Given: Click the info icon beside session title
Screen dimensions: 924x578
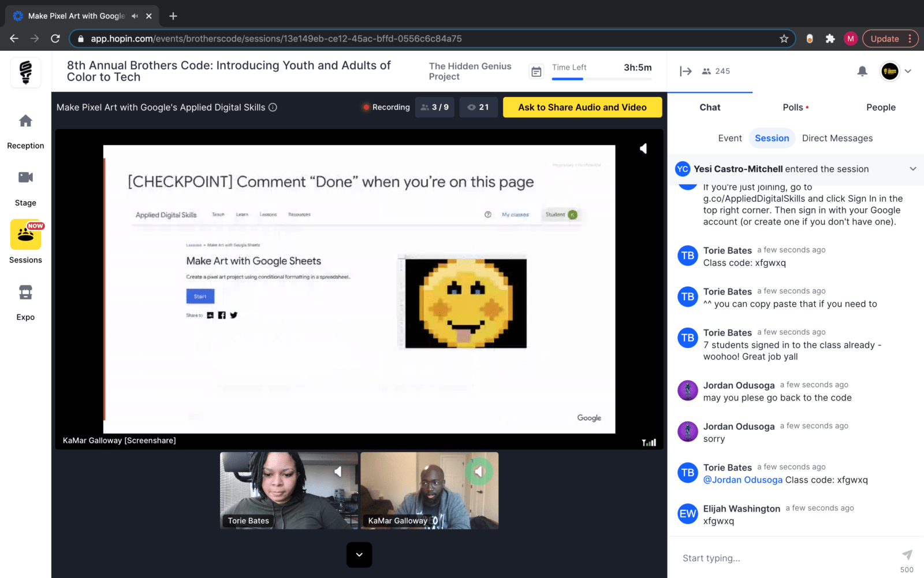Looking at the screenshot, I should (x=273, y=108).
